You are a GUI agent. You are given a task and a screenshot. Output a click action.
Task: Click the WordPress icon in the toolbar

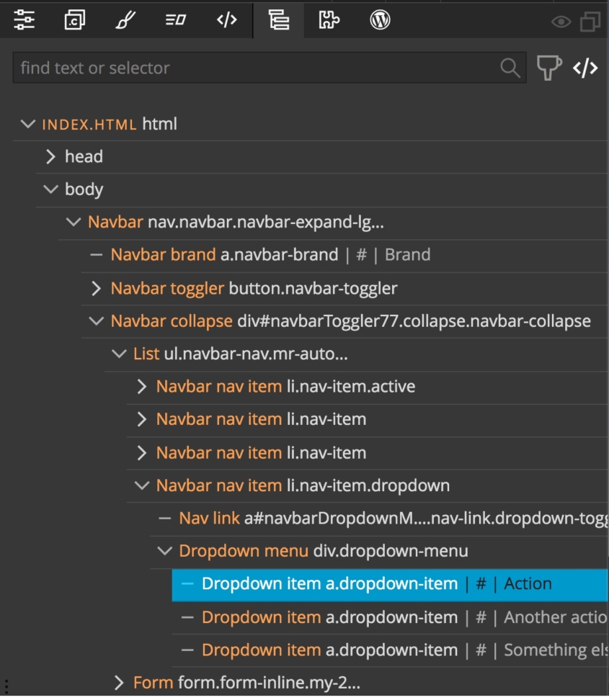pos(380,20)
